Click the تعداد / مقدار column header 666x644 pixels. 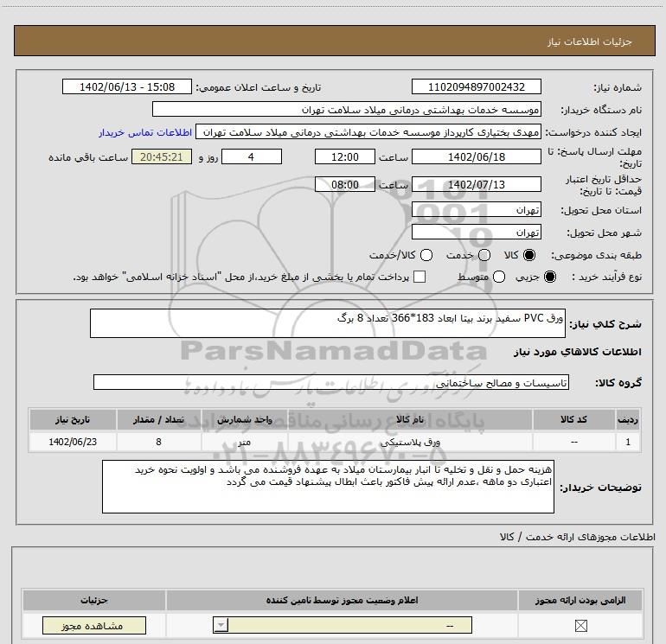(x=159, y=419)
